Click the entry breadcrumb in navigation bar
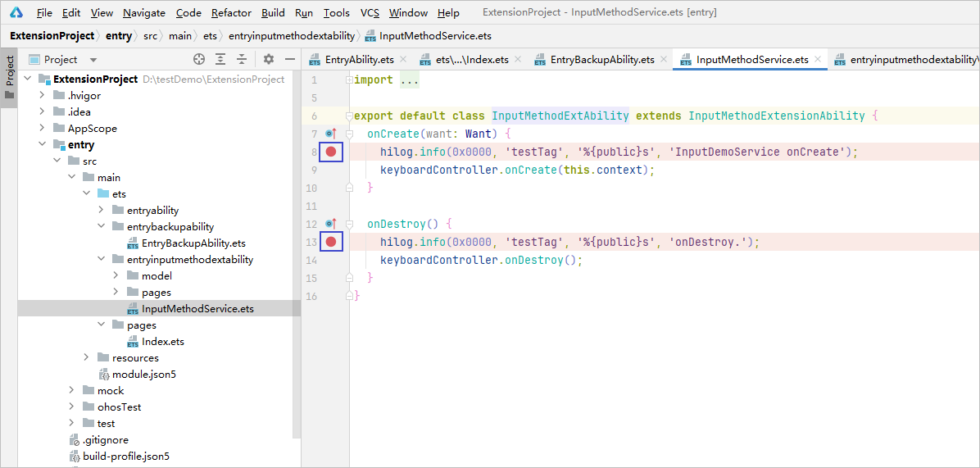Viewport: 980px width, 468px height. (x=119, y=35)
